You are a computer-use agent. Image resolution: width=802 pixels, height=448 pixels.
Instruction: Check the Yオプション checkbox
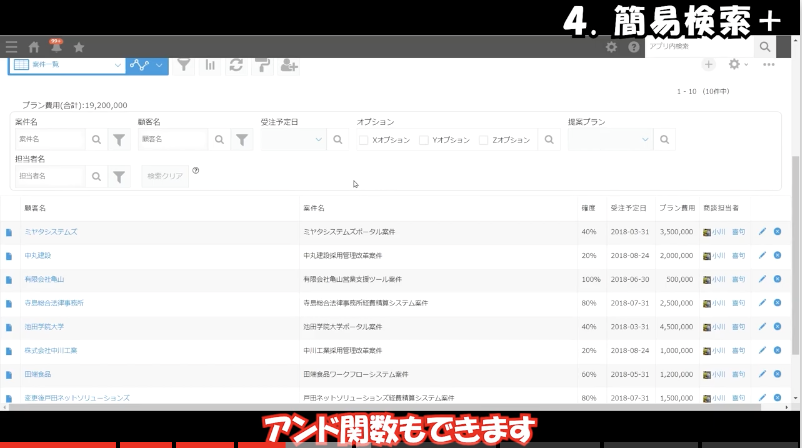pos(424,141)
